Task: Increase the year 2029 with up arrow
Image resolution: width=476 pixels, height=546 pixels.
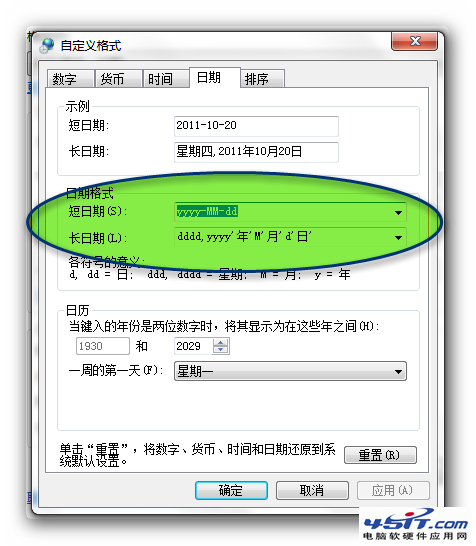Action: (220, 343)
